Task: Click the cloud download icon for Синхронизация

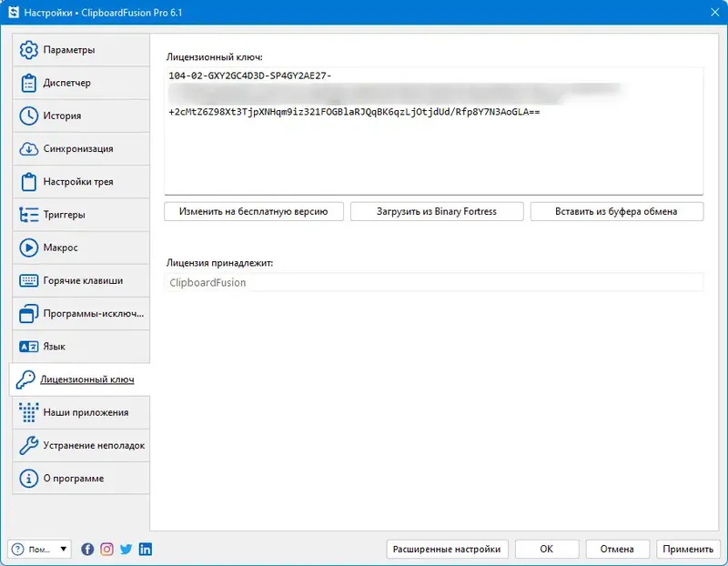Action: click(x=29, y=148)
